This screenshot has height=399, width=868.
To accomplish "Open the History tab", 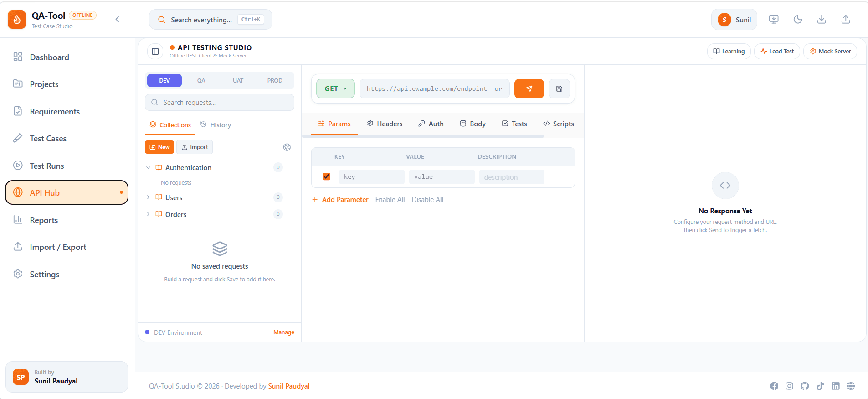I will (x=216, y=125).
